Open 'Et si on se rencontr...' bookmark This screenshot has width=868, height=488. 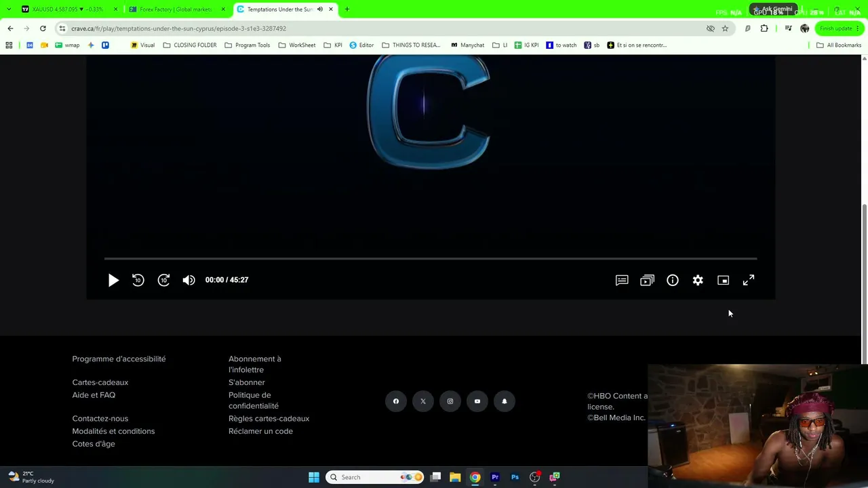click(x=637, y=45)
